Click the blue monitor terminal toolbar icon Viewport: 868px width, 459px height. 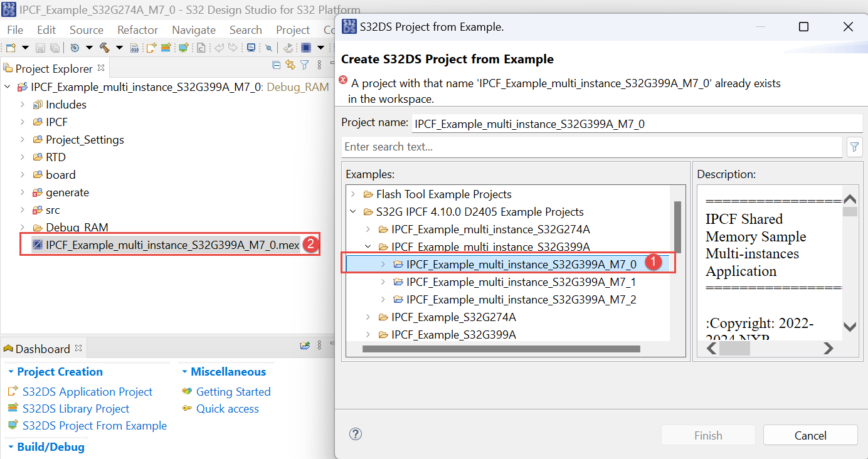coord(251,48)
